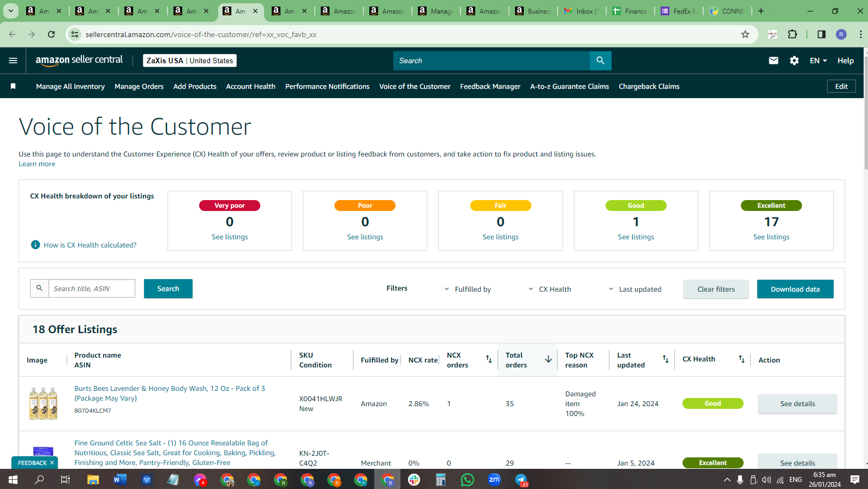The height and width of the screenshot is (489, 868).
Task: Click the Amazon Seller Central logo
Action: pos(79,61)
